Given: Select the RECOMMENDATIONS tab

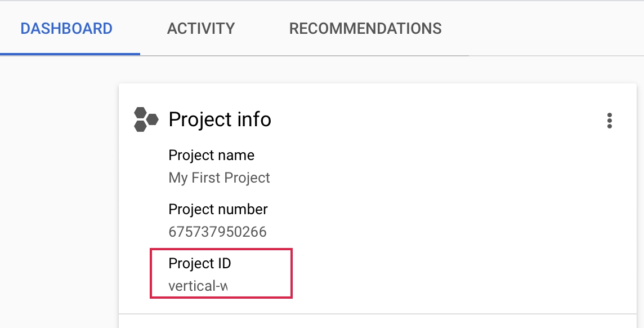Looking at the screenshot, I should click(x=365, y=28).
